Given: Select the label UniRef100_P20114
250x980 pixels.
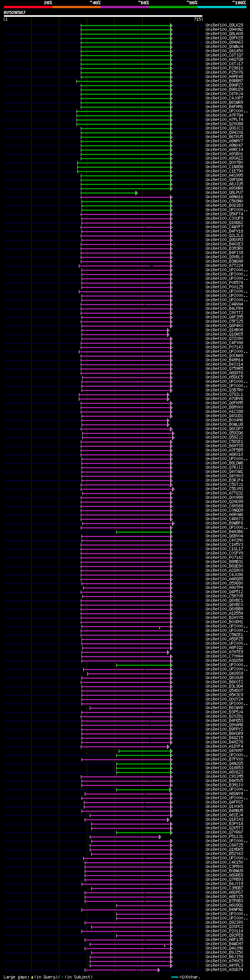Looking at the screenshot, I should click(x=224, y=931).
